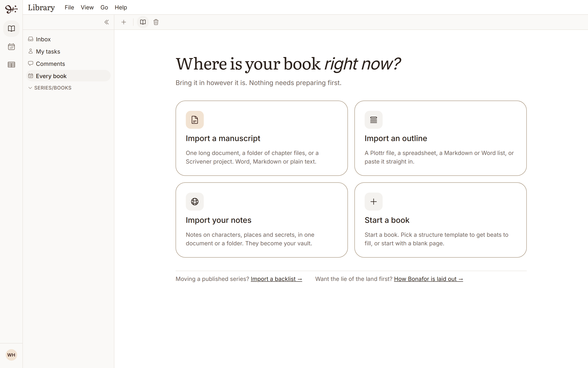This screenshot has width=588, height=368.
Task: Open the table view icon in the left rail
Action: click(11, 65)
